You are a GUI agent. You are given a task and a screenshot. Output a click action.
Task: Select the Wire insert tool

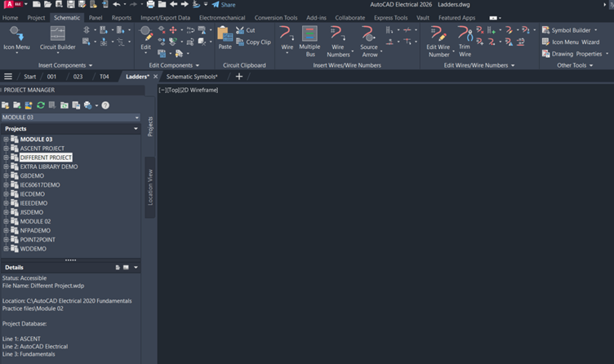287,38
